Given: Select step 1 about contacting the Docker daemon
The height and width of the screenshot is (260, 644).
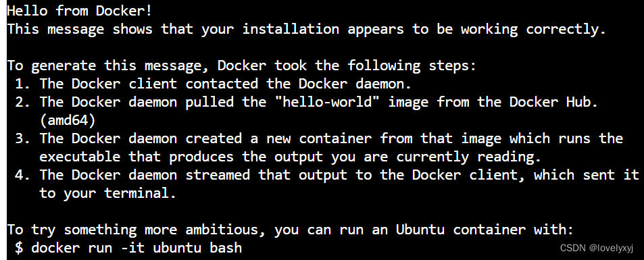Looking at the screenshot, I should coord(214,84).
